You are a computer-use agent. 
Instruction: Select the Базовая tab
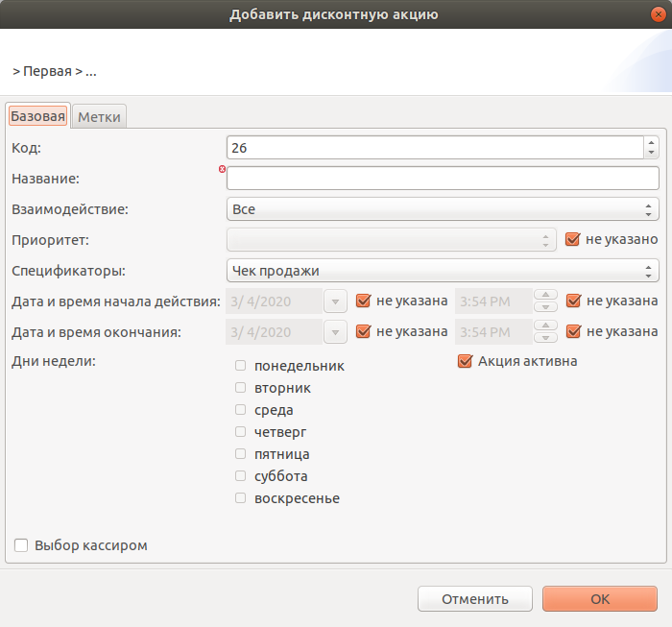point(37,116)
